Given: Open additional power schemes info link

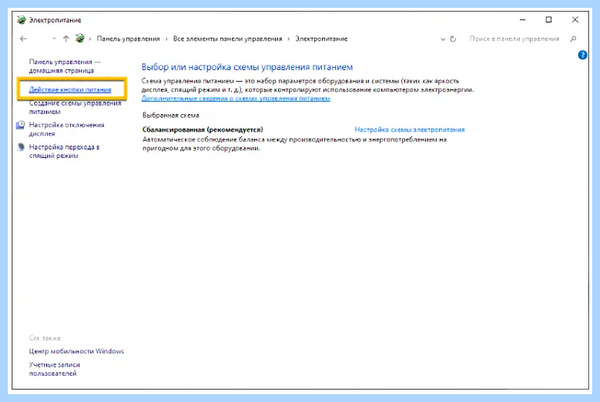Looking at the screenshot, I should tap(236, 99).
